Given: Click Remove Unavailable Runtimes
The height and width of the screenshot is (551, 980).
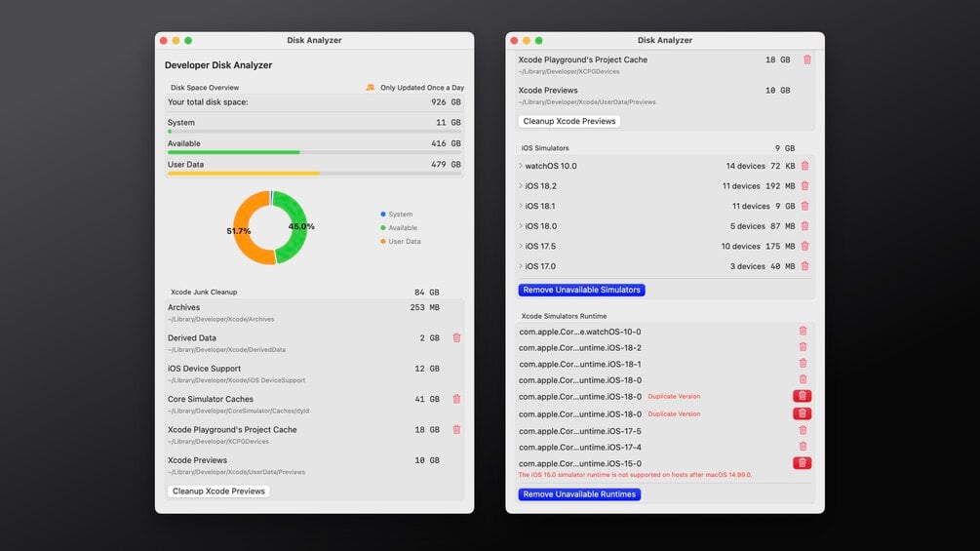Looking at the screenshot, I should click(579, 494).
